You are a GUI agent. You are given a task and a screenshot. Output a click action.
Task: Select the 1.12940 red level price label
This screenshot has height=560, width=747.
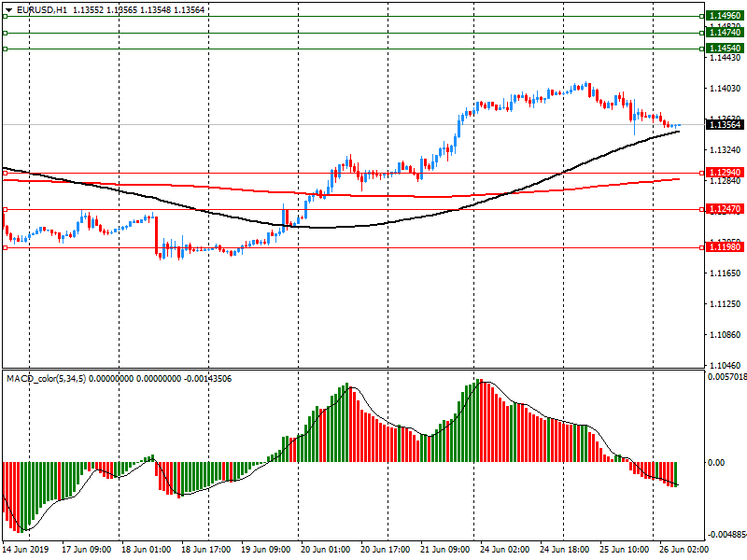coord(726,173)
